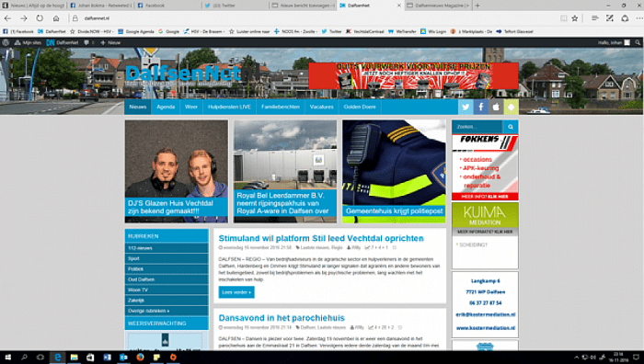Open the Vacatures menu item

321,107
